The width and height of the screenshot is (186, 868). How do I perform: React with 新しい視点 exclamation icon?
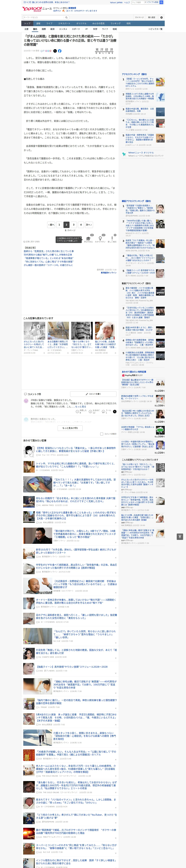112,238
